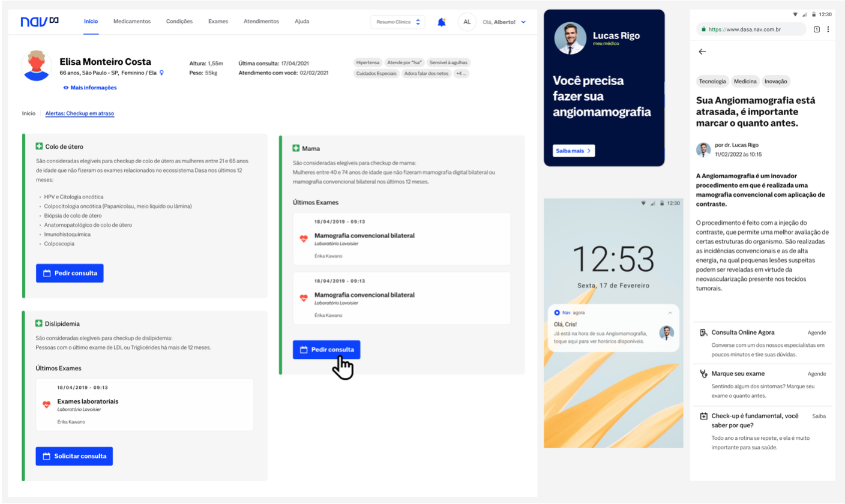Open Exames laboratoriais exam card
Screen dimensions: 845x504
145,404
